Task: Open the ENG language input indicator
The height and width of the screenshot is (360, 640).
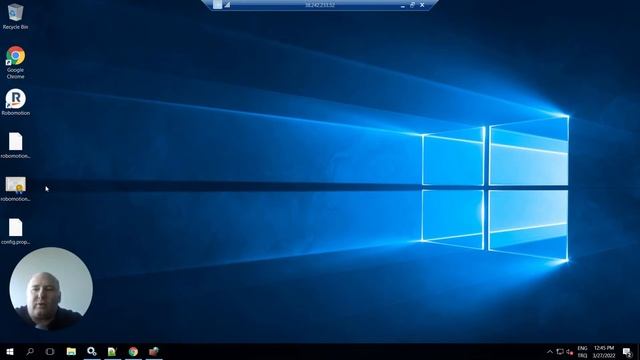Action: 582,352
